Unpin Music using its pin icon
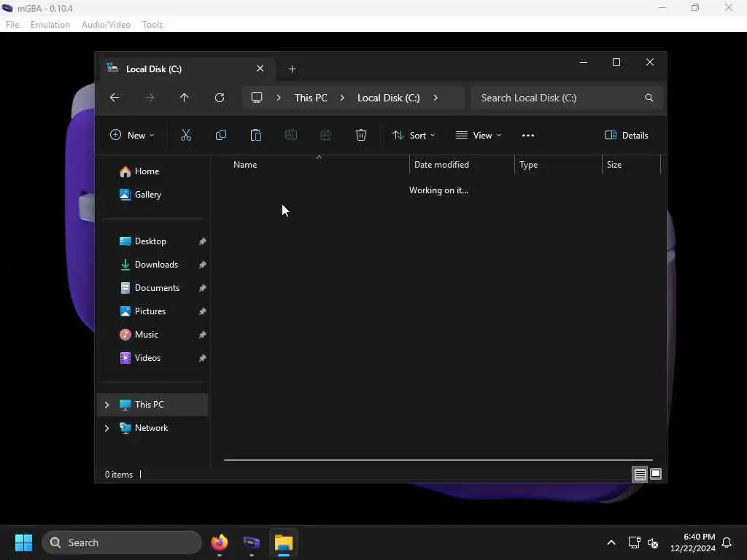 click(x=203, y=335)
